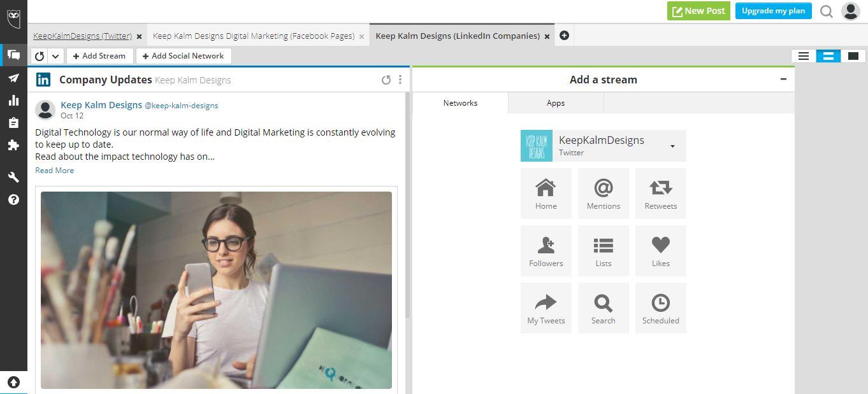Add the My Tweets stream
868x394 pixels.
pyautogui.click(x=546, y=308)
